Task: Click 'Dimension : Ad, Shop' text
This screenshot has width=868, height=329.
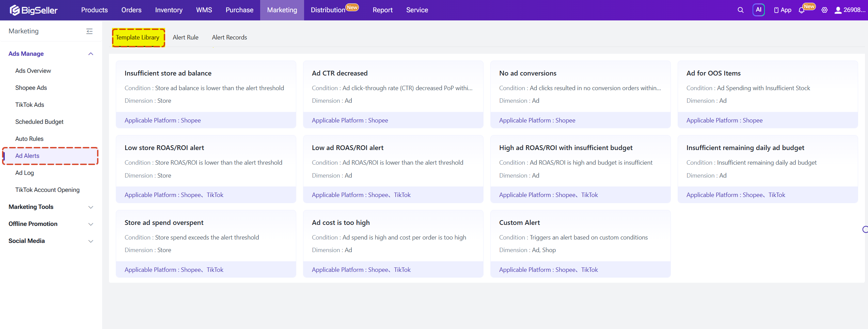Action: tap(527, 250)
